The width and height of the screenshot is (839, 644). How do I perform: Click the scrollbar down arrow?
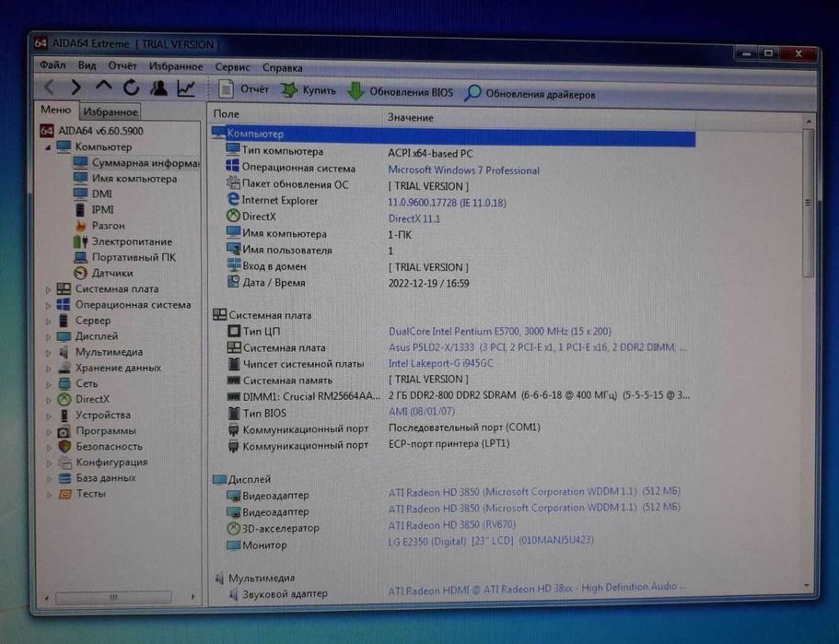pyautogui.click(x=807, y=586)
